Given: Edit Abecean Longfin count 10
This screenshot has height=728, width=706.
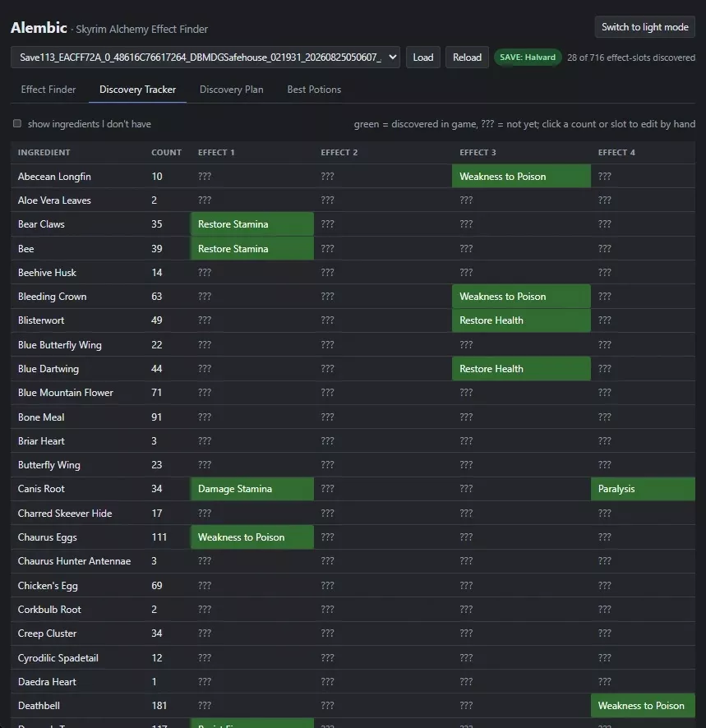Looking at the screenshot, I should pyautogui.click(x=157, y=177).
